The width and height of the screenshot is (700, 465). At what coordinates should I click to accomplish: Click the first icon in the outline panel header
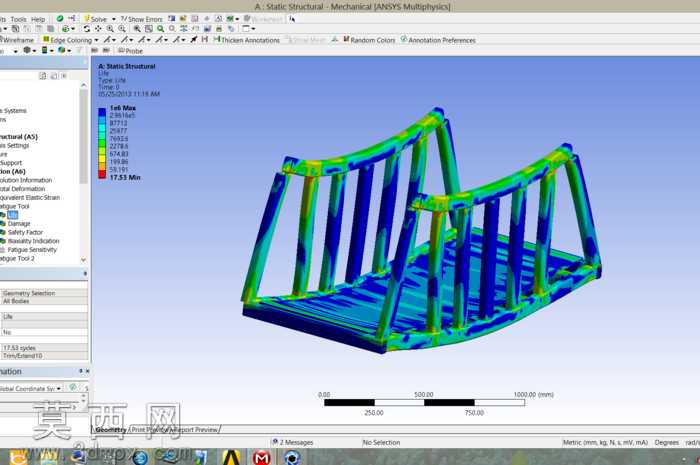point(42,76)
